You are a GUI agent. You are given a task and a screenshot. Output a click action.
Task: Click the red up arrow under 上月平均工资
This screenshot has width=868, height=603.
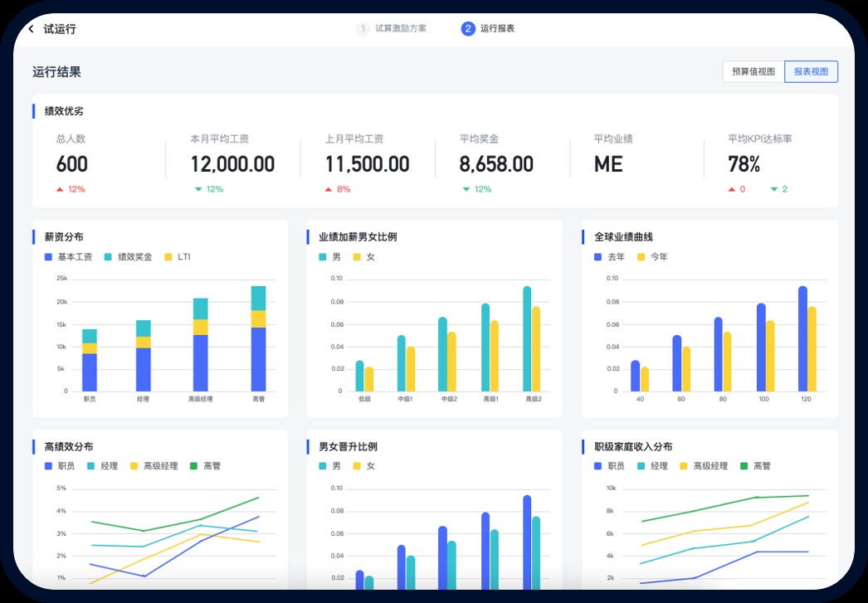coord(329,189)
